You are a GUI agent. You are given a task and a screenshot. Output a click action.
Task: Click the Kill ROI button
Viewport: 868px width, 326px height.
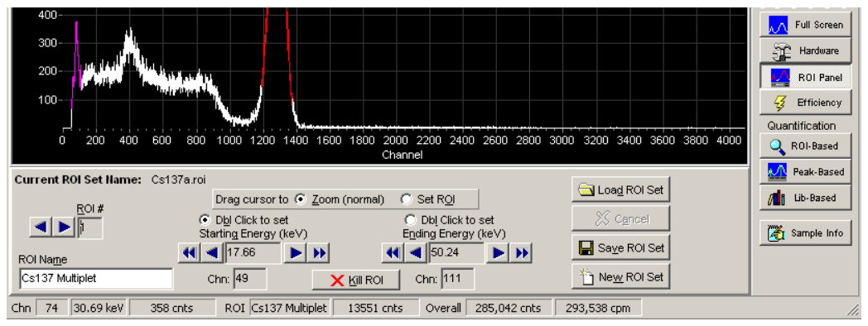(356, 280)
